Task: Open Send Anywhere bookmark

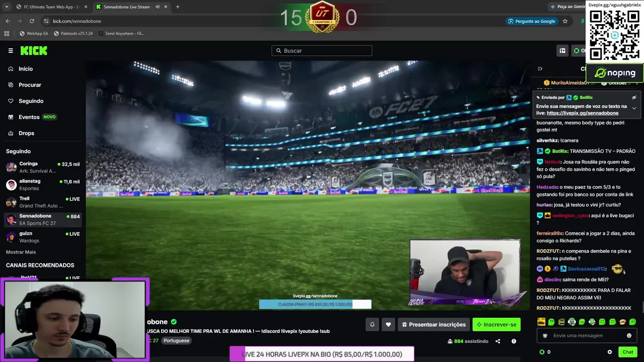Action: [121, 34]
